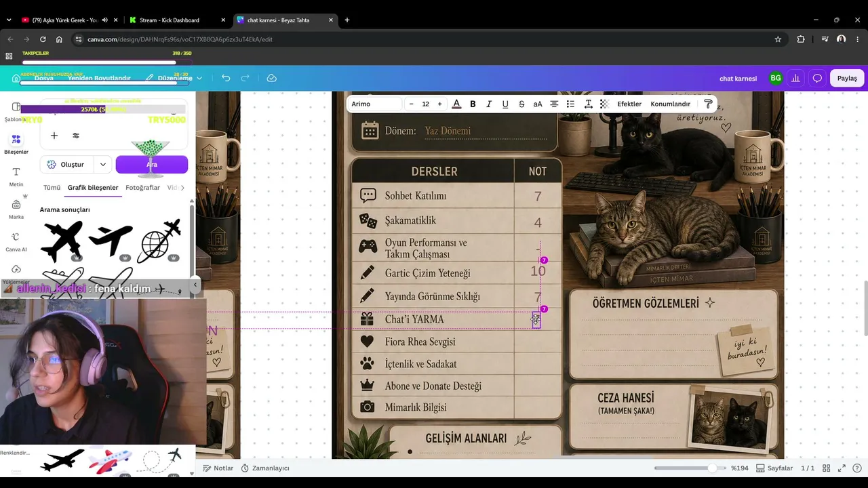Open the help question mark icon

click(856, 468)
